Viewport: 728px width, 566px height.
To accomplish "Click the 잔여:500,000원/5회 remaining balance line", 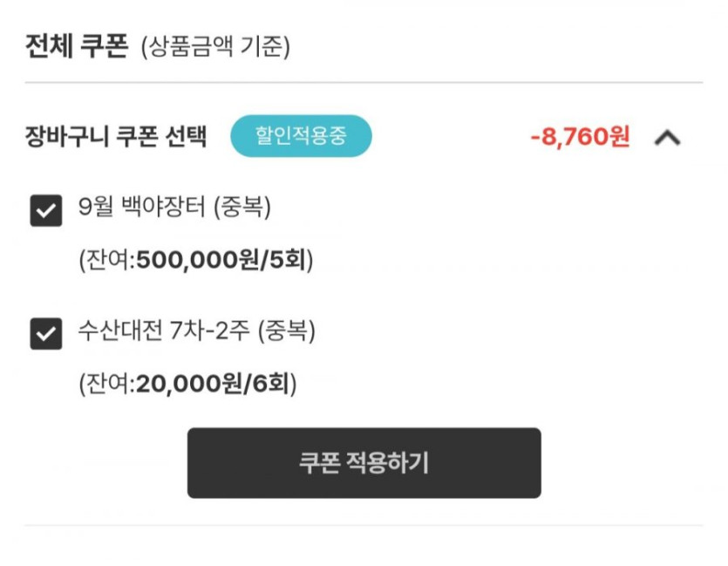I will (195, 260).
